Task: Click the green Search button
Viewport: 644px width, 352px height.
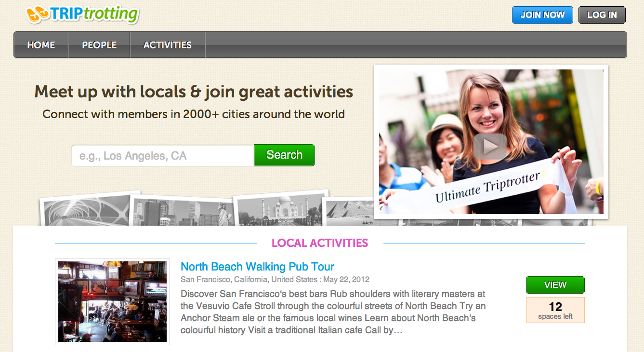Action: coord(284,155)
